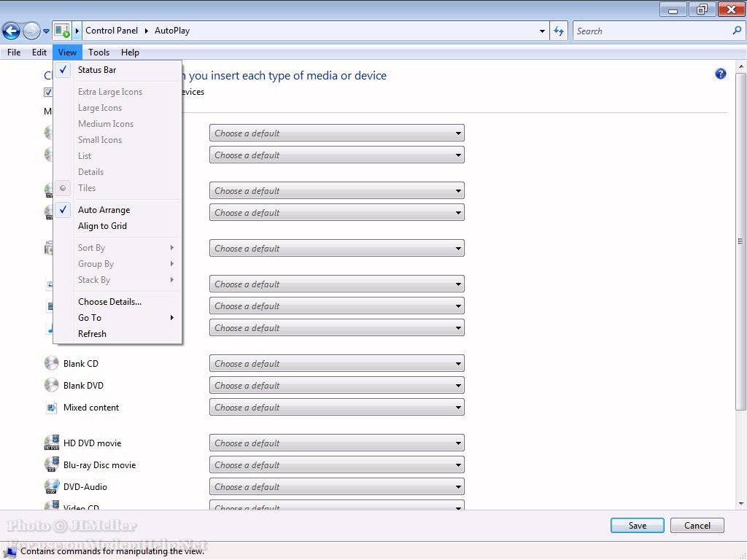The width and height of the screenshot is (747, 560).
Task: Click the HD DVD movie label
Action: (x=93, y=443)
